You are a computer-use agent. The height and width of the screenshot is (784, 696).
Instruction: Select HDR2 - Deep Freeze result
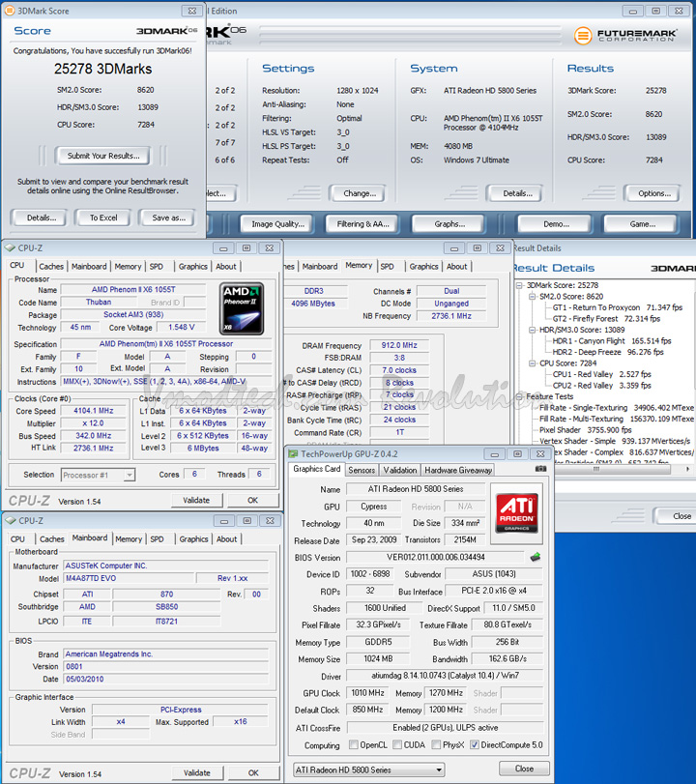point(607,352)
